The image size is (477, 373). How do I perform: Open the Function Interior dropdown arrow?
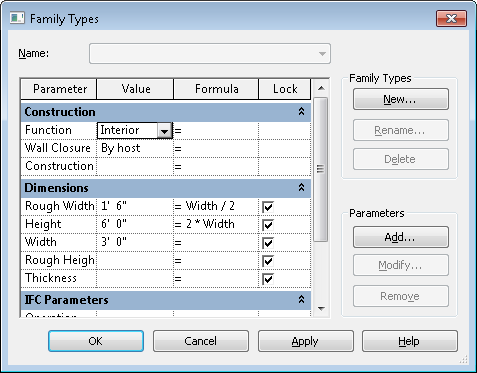tap(165, 131)
